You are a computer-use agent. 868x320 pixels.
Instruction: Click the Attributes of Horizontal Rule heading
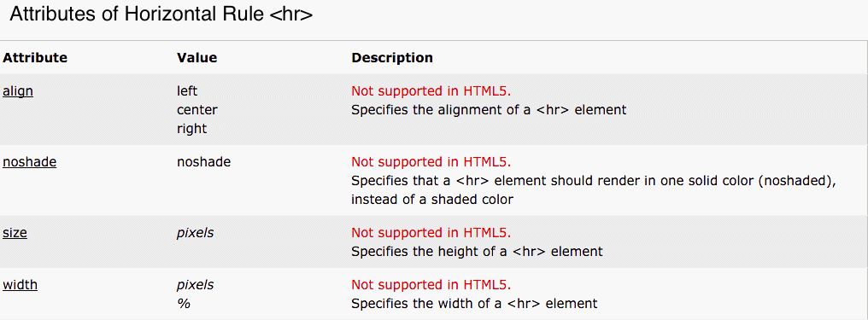click(161, 15)
